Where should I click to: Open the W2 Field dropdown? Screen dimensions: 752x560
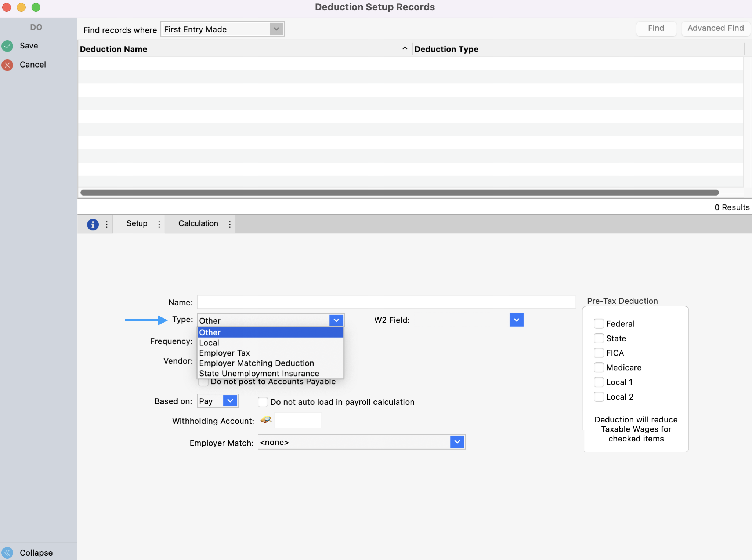[516, 320]
